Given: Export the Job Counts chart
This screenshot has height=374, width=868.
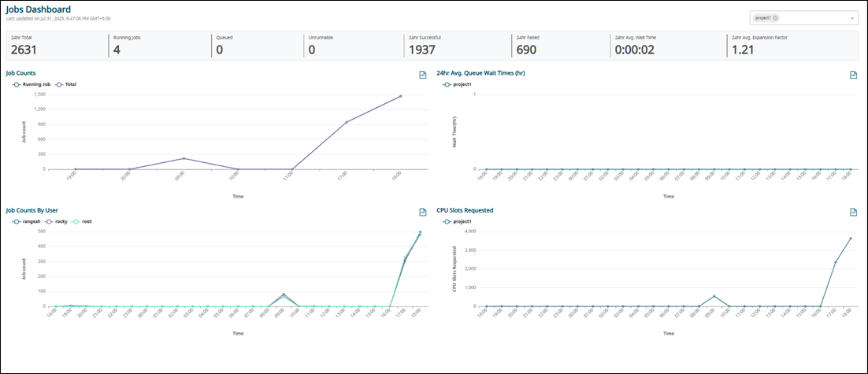Looking at the screenshot, I should click(423, 75).
